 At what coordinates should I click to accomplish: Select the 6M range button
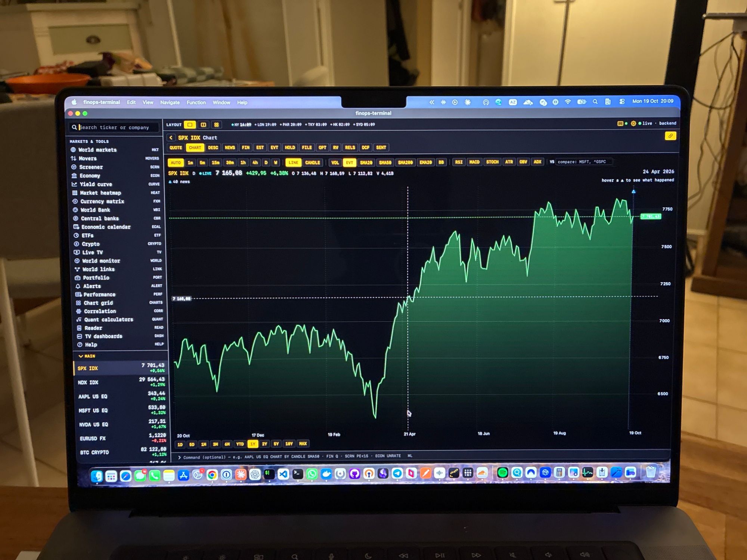(227, 444)
